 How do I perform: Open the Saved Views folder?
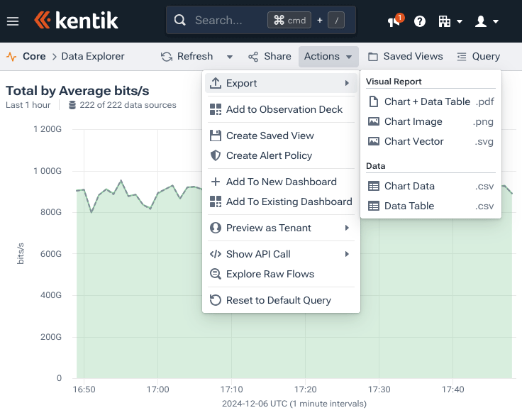[x=405, y=57]
